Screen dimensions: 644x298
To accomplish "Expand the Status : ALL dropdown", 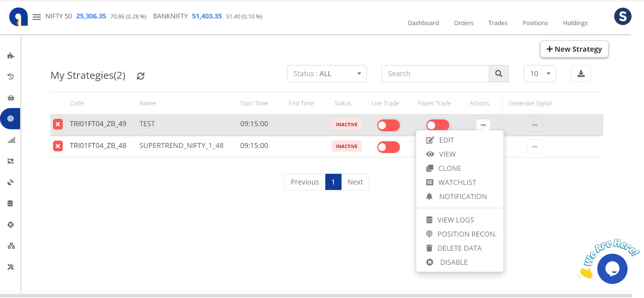I will pos(326,74).
